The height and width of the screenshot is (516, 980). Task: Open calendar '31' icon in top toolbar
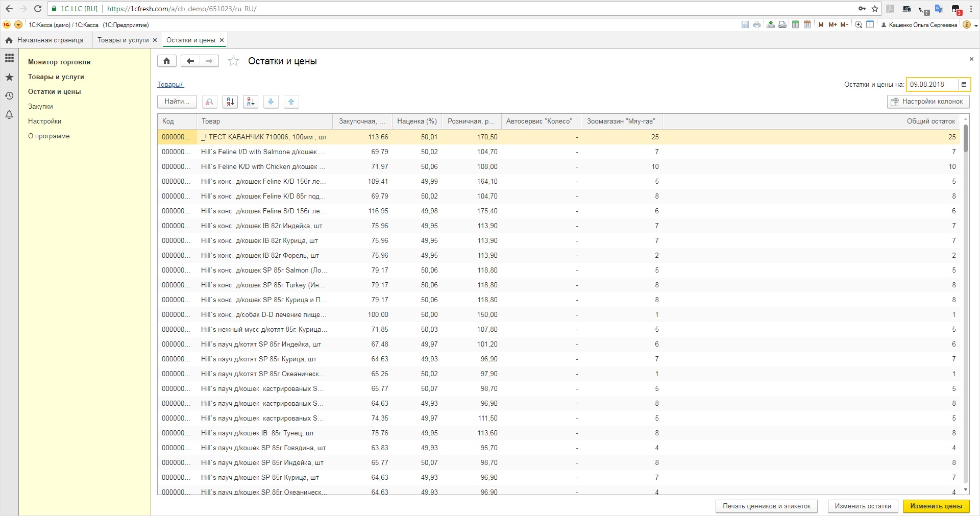click(x=807, y=24)
